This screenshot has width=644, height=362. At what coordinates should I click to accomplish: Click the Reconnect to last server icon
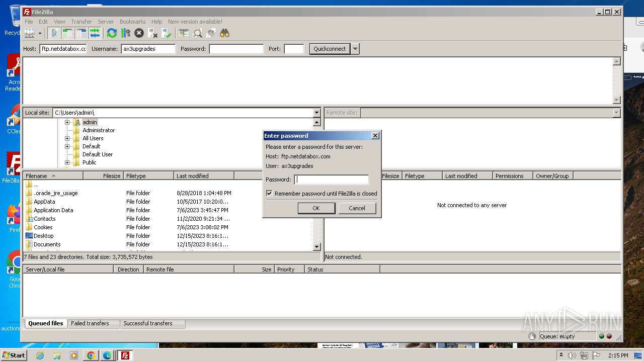pos(166,33)
